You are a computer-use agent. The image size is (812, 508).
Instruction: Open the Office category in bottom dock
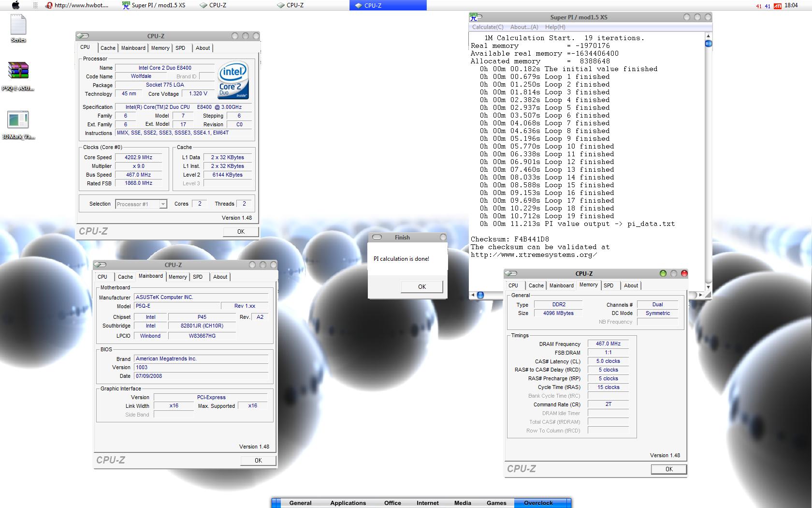[392, 503]
